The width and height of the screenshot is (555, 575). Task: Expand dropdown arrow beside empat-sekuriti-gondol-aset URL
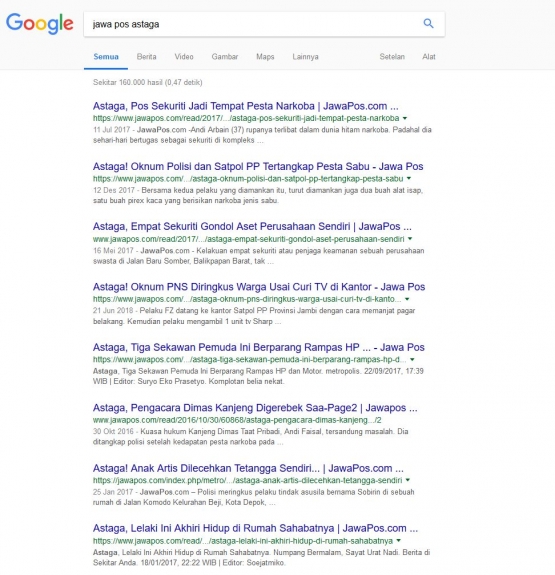tap(410, 239)
